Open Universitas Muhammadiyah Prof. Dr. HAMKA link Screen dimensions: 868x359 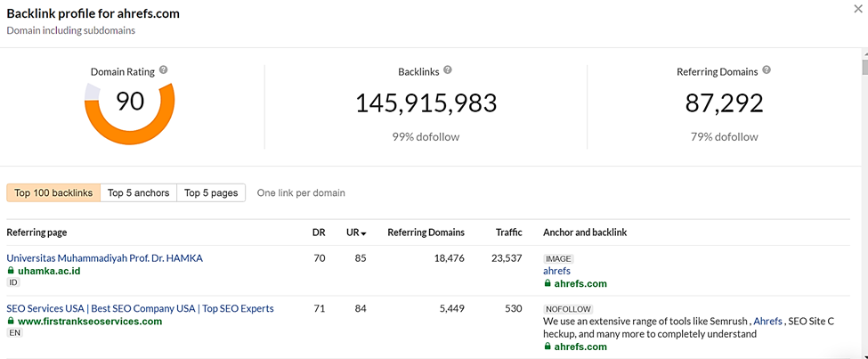pyautogui.click(x=105, y=258)
